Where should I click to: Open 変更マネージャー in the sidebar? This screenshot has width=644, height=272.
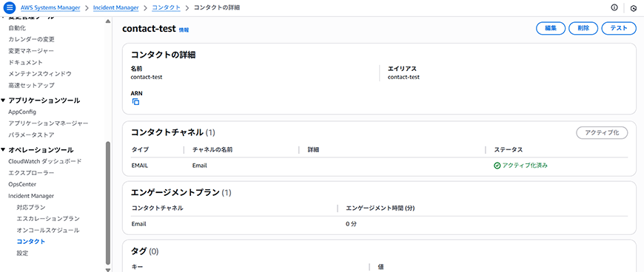[31, 51]
